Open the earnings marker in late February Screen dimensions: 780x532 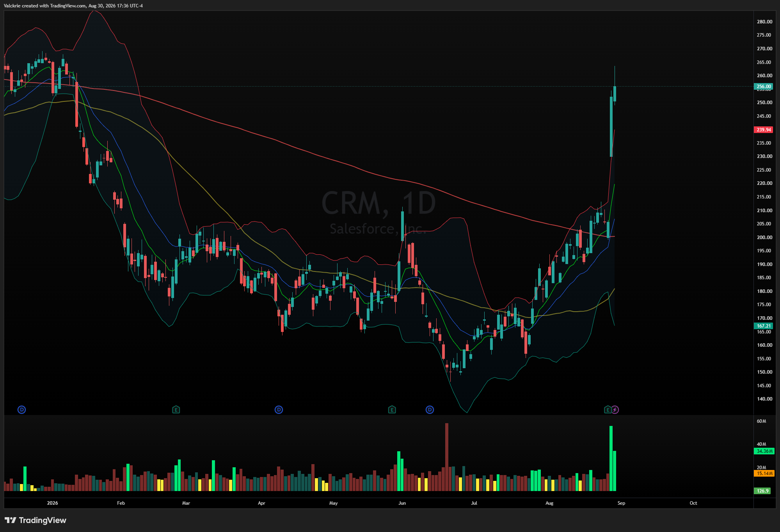[x=176, y=410]
